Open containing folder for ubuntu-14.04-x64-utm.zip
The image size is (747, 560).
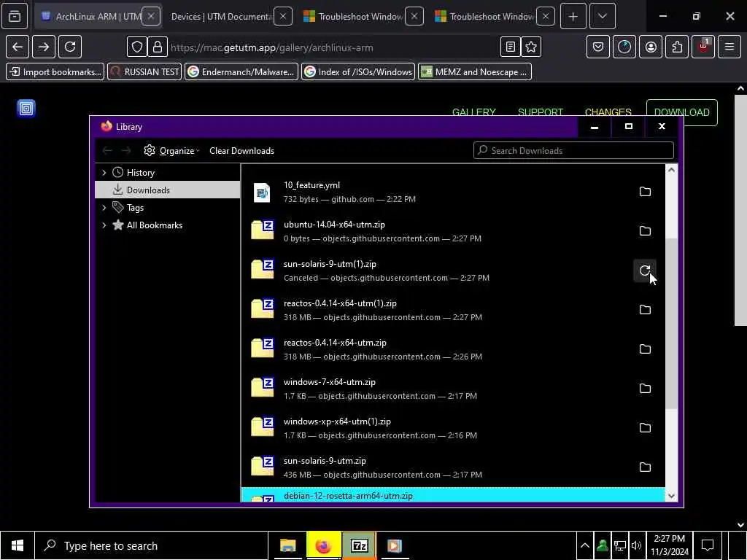(645, 231)
